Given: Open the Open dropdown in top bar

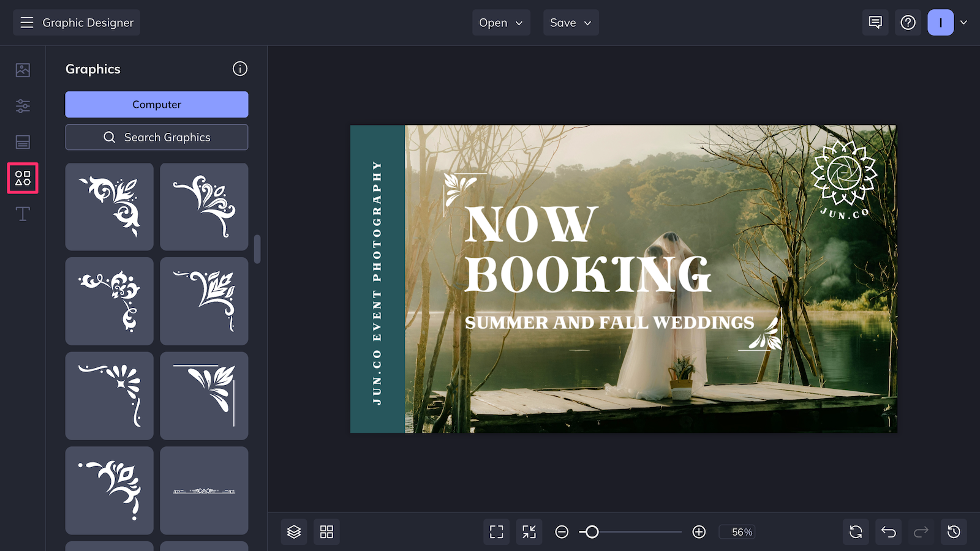Looking at the screenshot, I should tap(501, 22).
